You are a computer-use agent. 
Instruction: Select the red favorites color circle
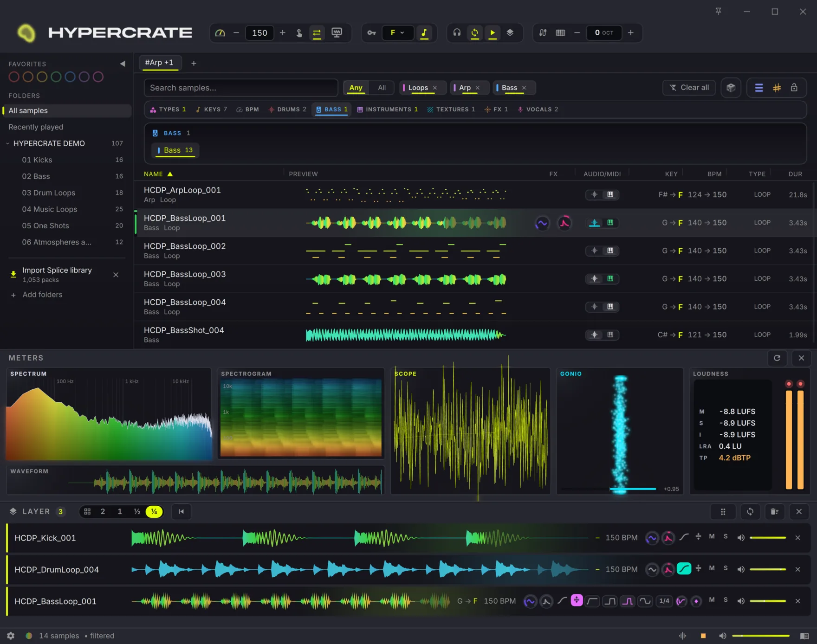coord(14,77)
